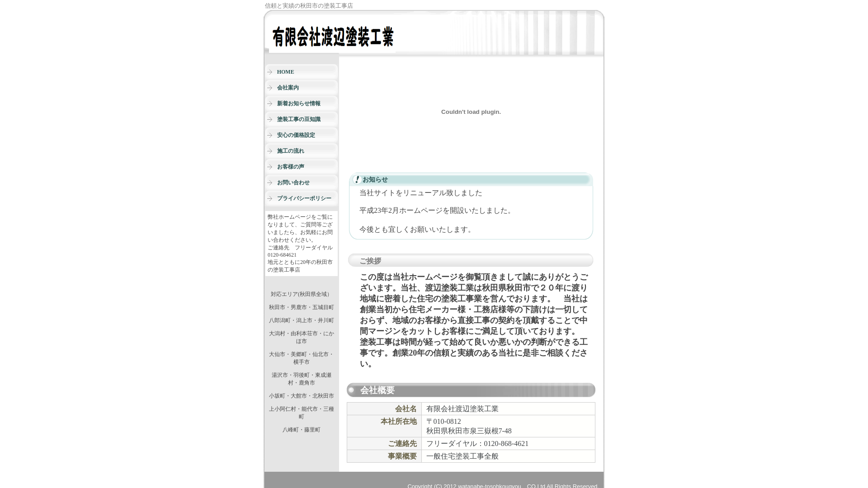Open the 安心の価格設定 page
Screen dimensions: 868x488
tap(296, 135)
